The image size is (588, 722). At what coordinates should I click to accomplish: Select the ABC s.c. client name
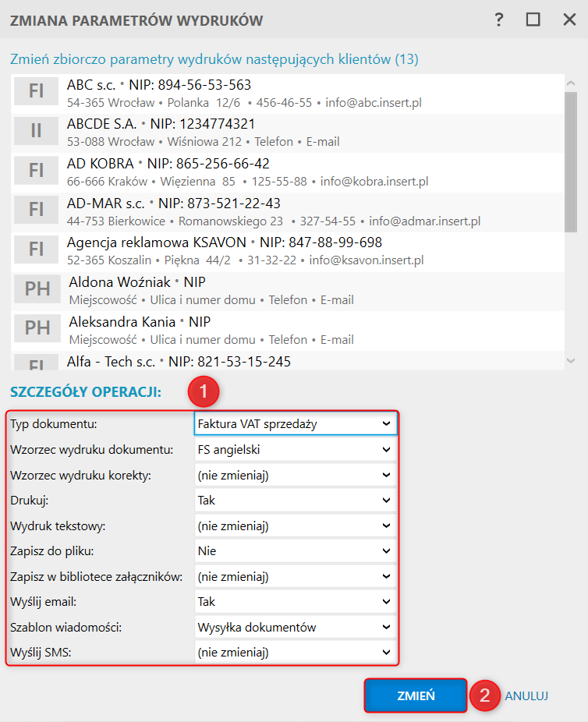pyautogui.click(x=91, y=85)
